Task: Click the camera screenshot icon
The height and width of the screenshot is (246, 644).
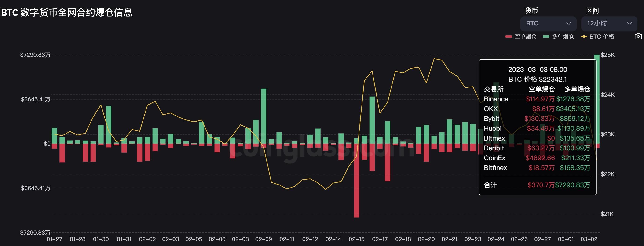Action: pos(638,36)
